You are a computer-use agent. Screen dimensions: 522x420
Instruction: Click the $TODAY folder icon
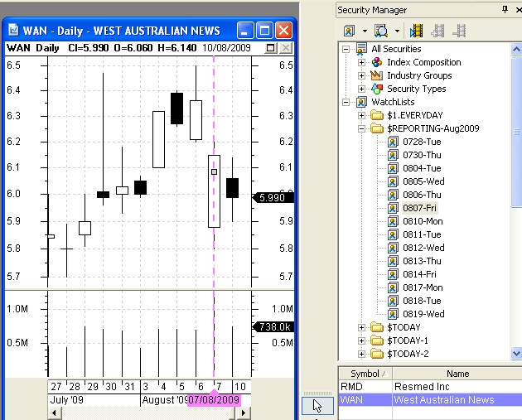click(x=377, y=327)
